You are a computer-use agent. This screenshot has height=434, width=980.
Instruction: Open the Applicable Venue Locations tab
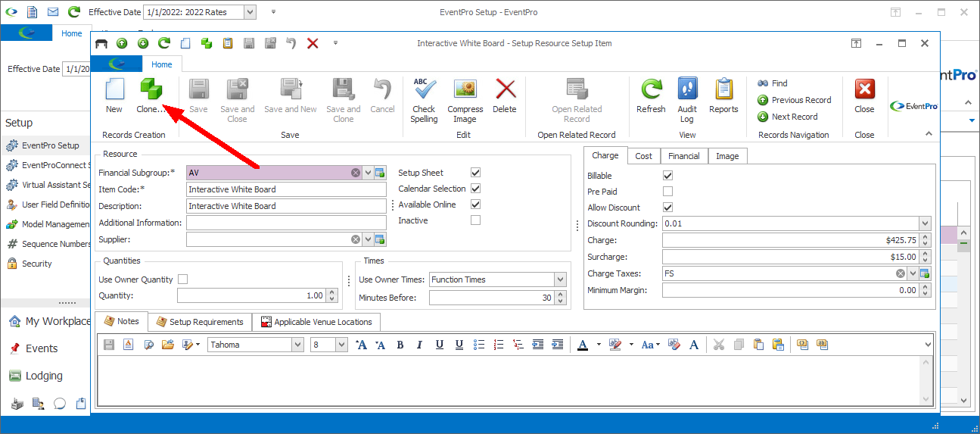click(316, 322)
